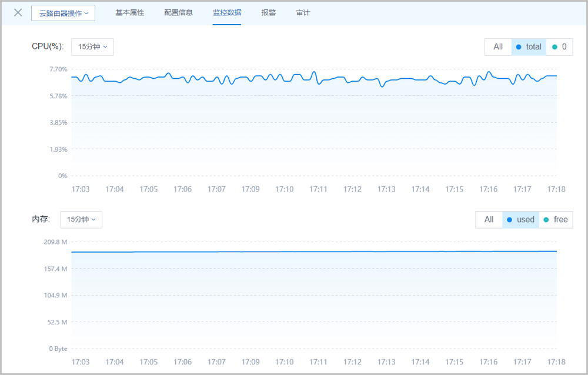Open the 云路由器操作 actions dropdown
Screen dimensions: 588x375
(x=63, y=13)
